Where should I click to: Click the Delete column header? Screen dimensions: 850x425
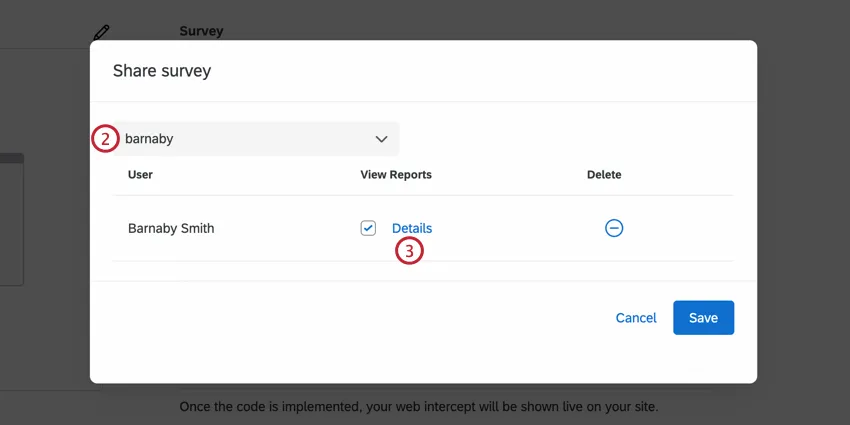(x=604, y=175)
